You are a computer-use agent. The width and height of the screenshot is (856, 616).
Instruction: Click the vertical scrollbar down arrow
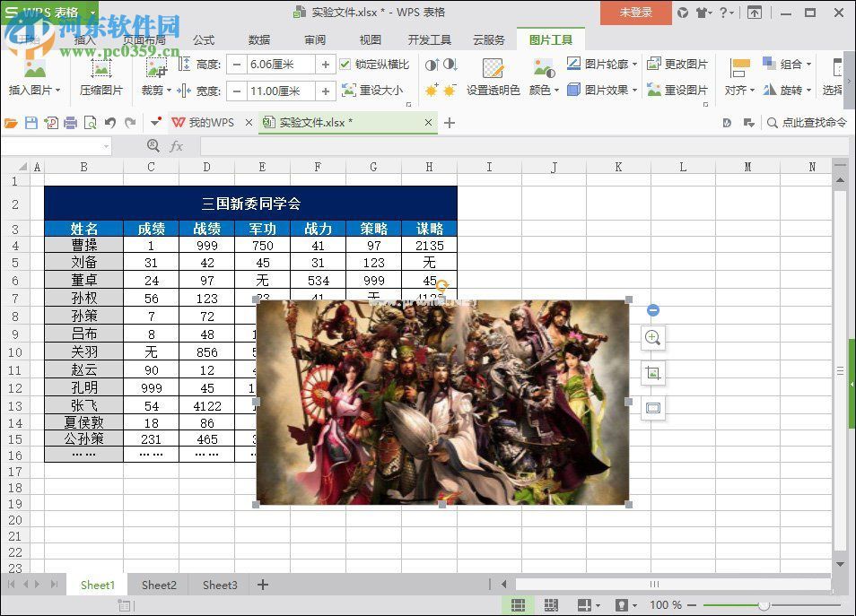pyautogui.click(x=840, y=564)
